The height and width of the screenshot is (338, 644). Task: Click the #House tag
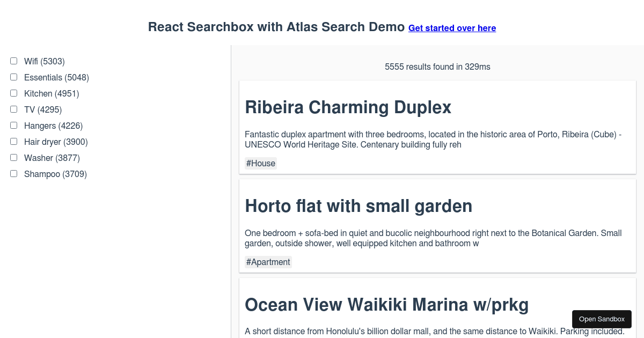coord(261,163)
